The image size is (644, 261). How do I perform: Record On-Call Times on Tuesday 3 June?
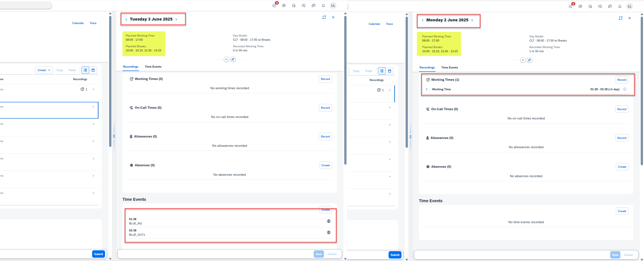[x=325, y=108]
